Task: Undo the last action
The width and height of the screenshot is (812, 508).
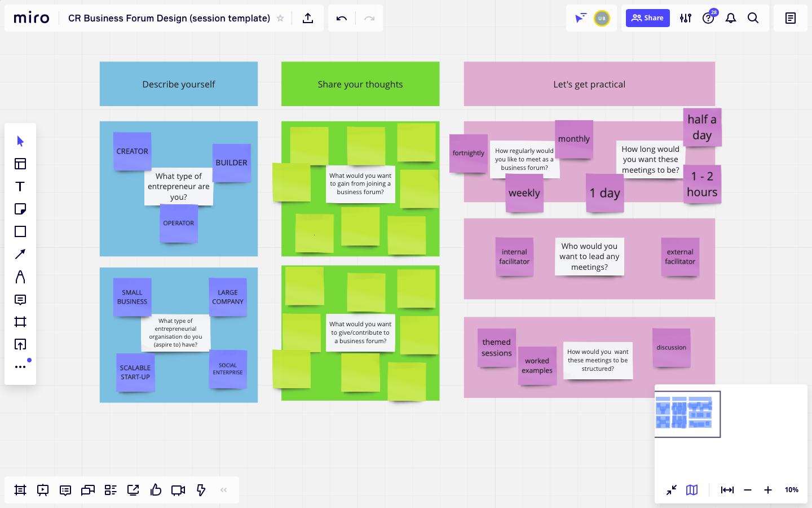Action: click(342, 18)
